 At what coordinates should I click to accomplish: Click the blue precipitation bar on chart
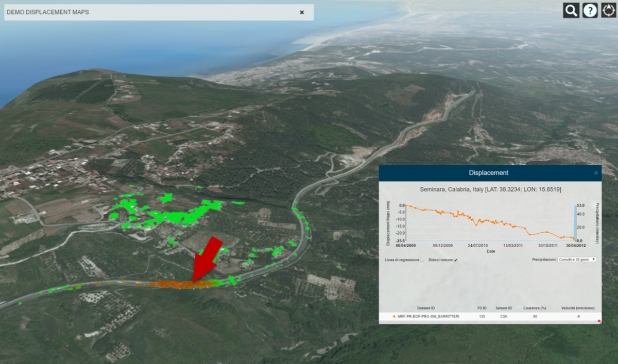(575, 222)
